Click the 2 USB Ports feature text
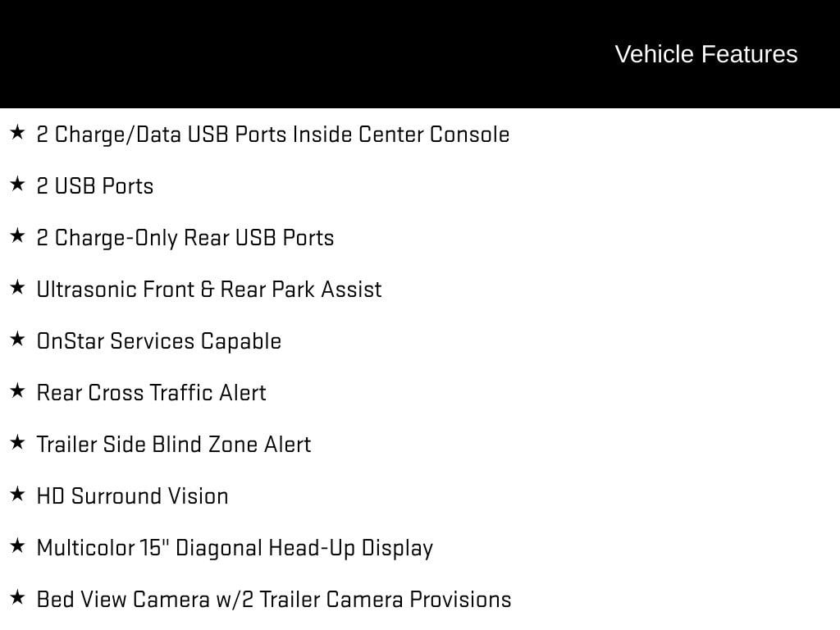 tap(95, 186)
